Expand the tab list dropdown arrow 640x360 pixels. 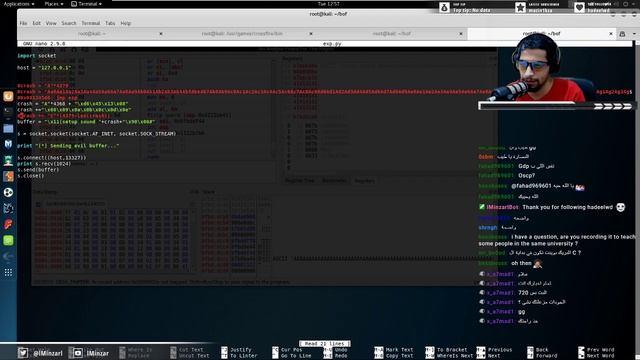coord(634,34)
